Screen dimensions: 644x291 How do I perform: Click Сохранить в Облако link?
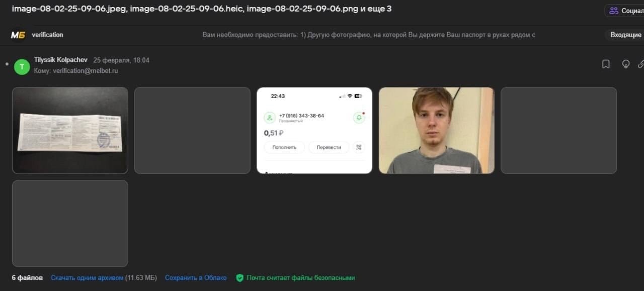196,278
